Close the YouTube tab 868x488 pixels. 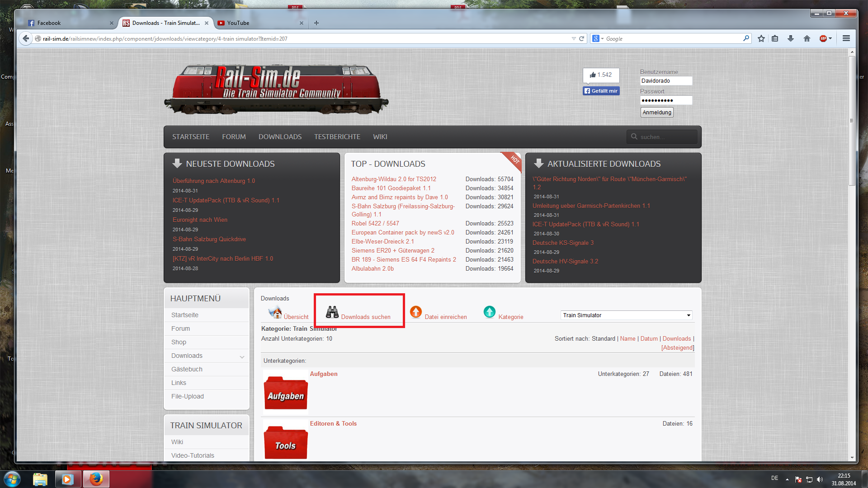pos(302,23)
